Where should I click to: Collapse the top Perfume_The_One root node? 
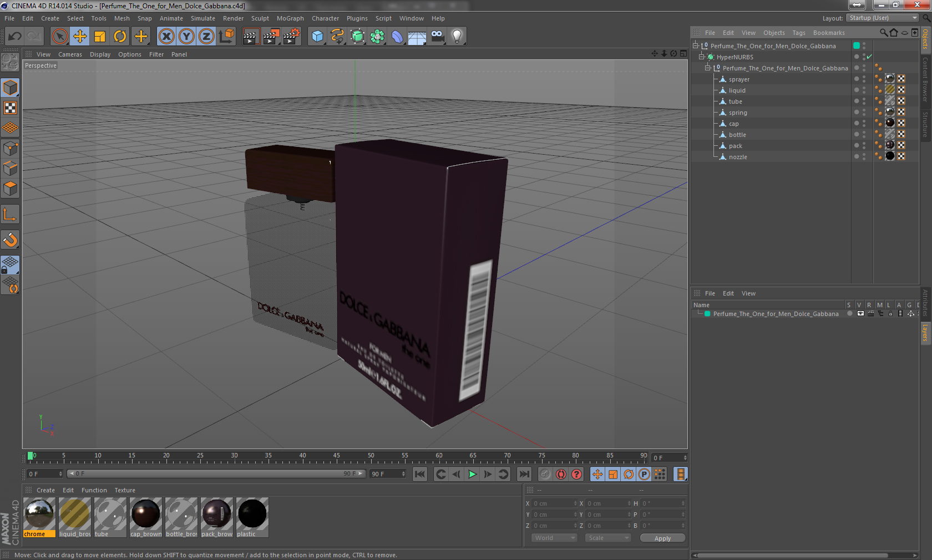[x=695, y=46]
